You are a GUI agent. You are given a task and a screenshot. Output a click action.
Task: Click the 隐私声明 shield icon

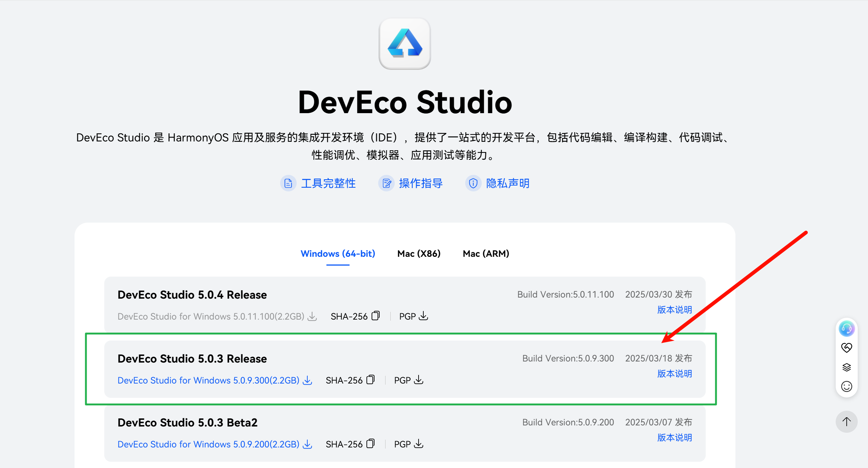[x=473, y=183]
